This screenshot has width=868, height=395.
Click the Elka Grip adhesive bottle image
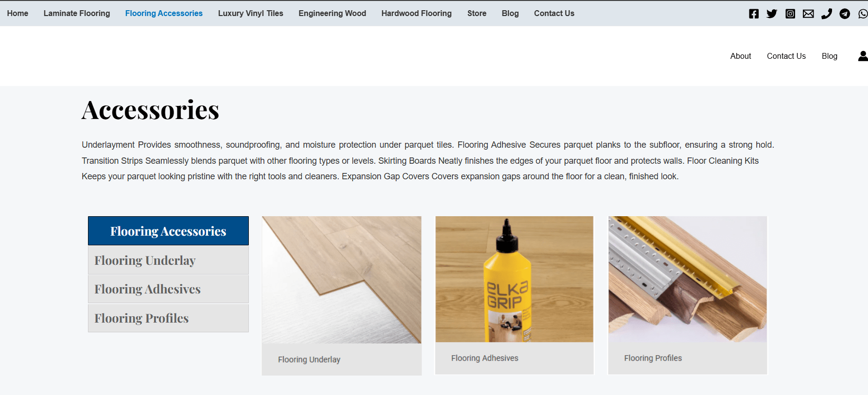coord(514,279)
